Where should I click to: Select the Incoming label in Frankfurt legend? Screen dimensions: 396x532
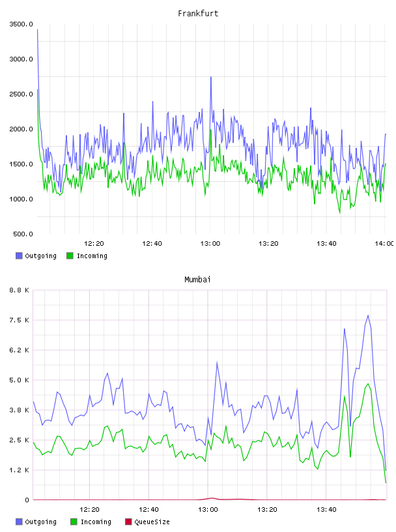[92, 256]
